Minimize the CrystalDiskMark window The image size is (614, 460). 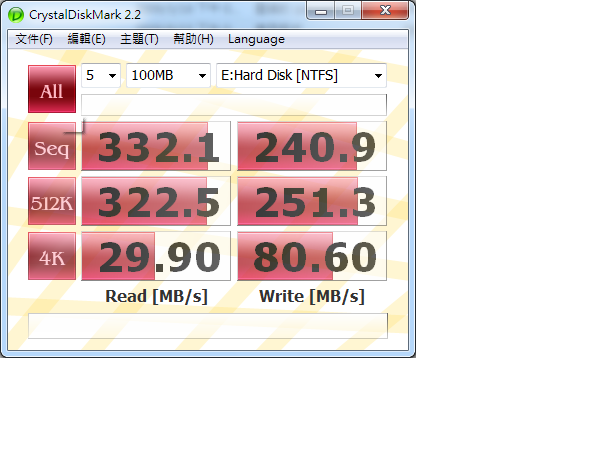click(x=321, y=11)
